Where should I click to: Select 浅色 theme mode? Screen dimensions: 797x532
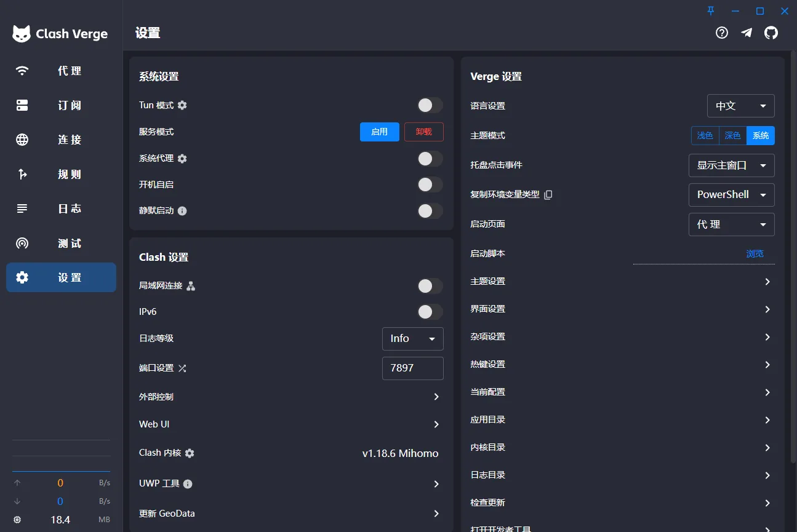point(705,135)
